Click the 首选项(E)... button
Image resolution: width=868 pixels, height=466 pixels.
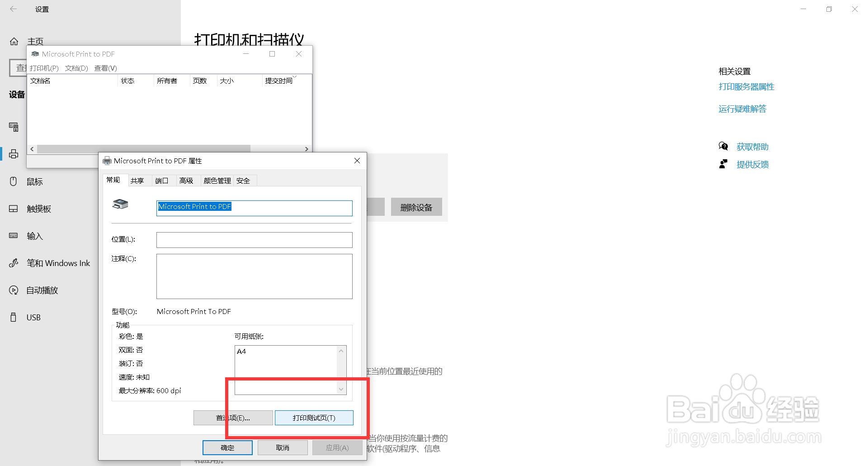pyautogui.click(x=233, y=418)
